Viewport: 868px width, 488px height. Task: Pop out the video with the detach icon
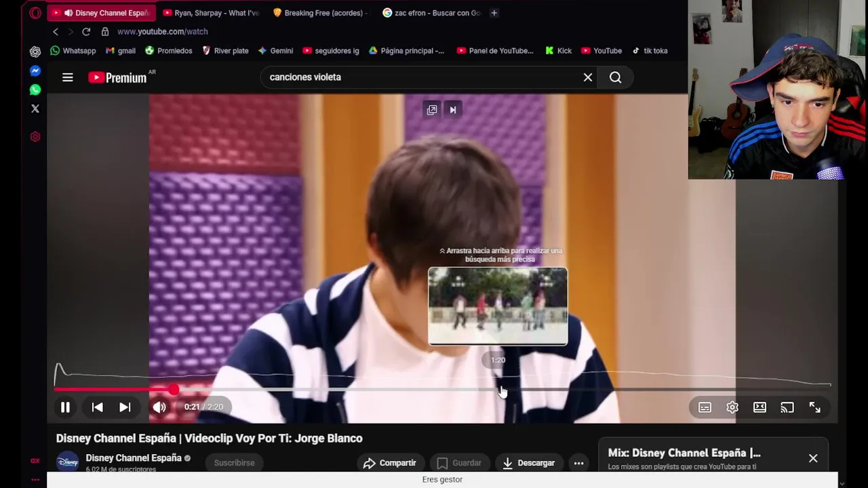click(432, 110)
